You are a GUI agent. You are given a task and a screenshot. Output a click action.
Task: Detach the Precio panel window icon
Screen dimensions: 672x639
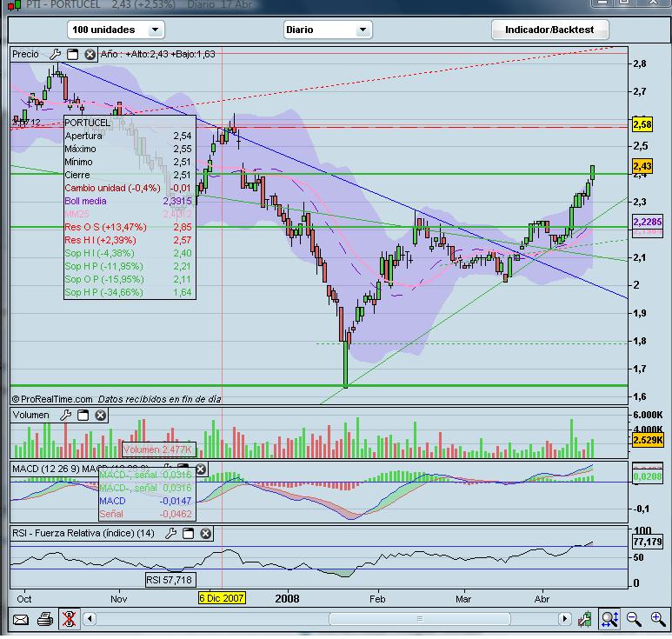(x=72, y=55)
